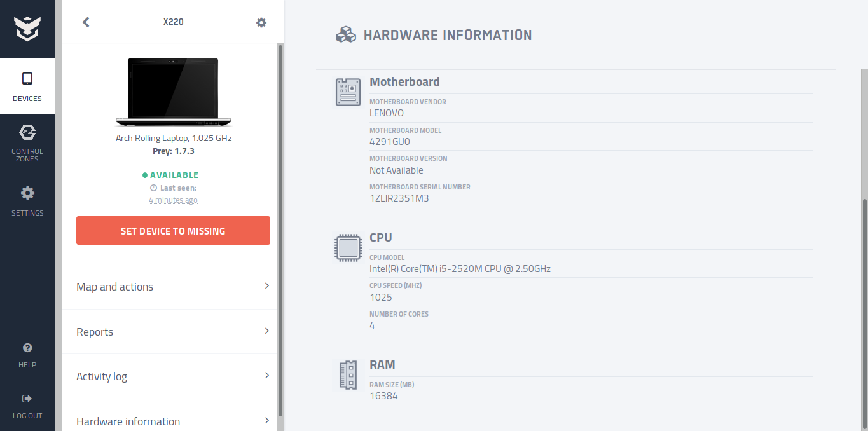Click the back arrow beside X220
This screenshot has height=431, width=868.
86,22
